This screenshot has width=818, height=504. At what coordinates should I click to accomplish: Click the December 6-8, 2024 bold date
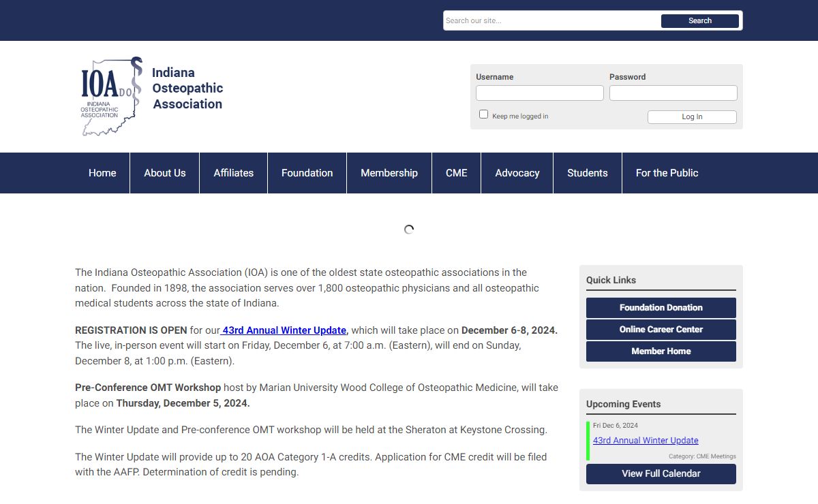(509, 330)
